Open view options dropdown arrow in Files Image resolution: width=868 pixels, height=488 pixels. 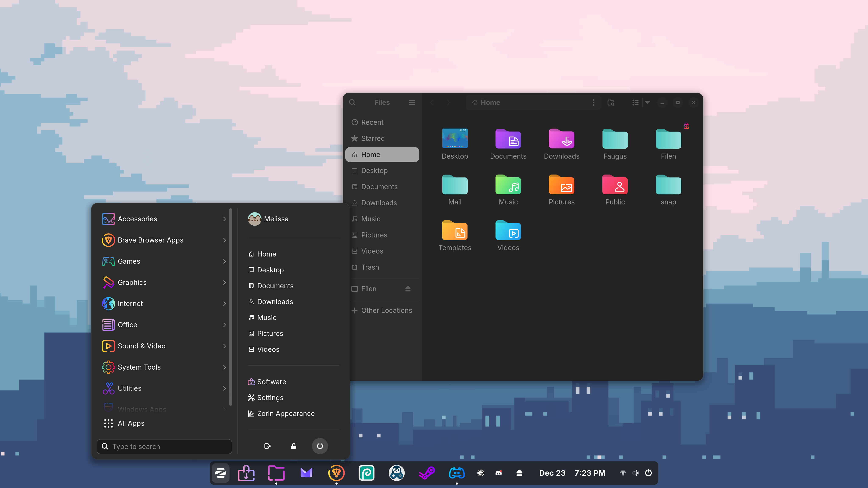647,102
